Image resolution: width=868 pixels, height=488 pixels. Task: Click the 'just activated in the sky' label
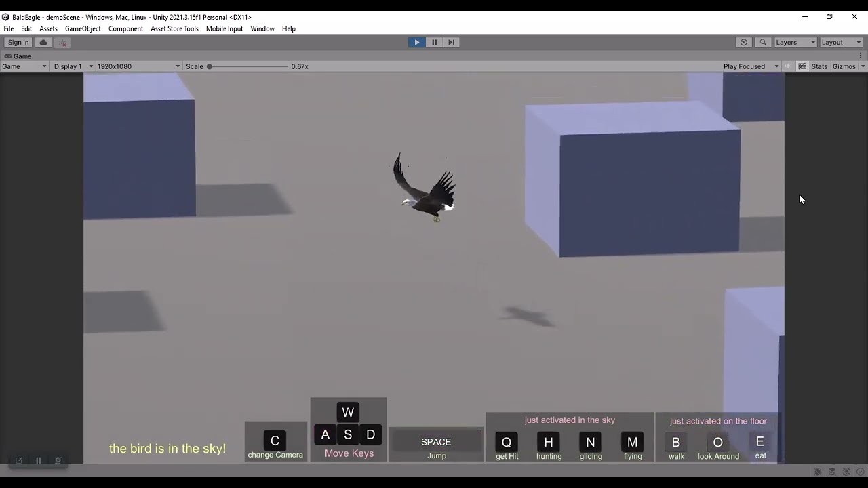[570, 420]
